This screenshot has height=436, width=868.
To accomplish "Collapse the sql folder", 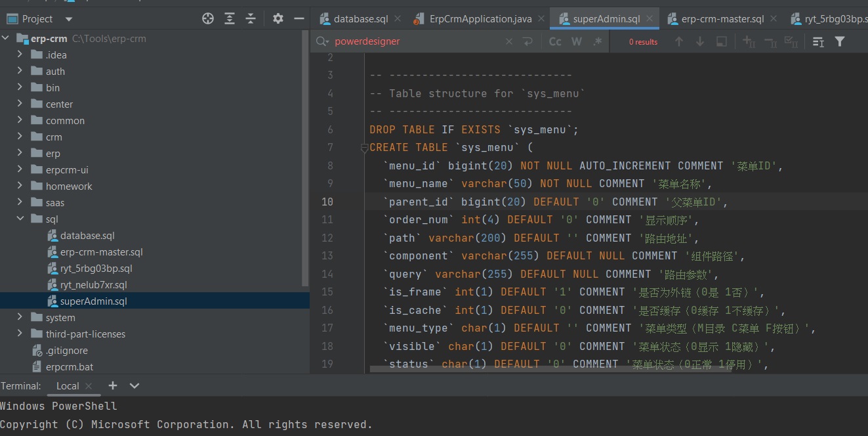I will (20, 219).
